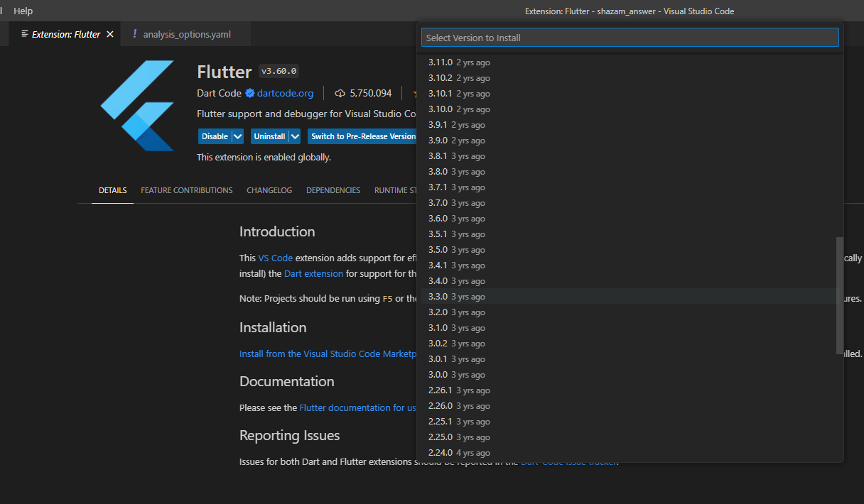Focus the Select Version to Install field
This screenshot has width=864, height=504.
pos(630,38)
